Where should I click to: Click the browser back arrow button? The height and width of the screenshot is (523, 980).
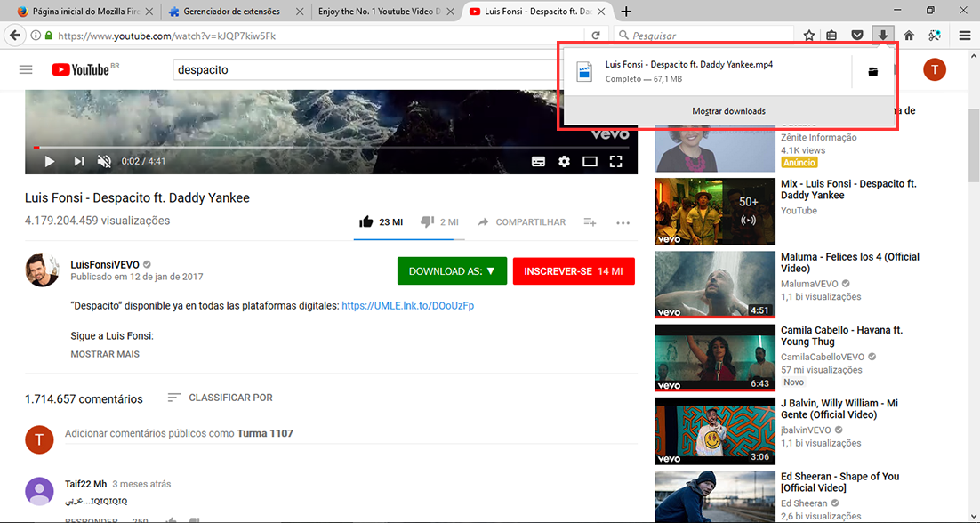coord(16,36)
